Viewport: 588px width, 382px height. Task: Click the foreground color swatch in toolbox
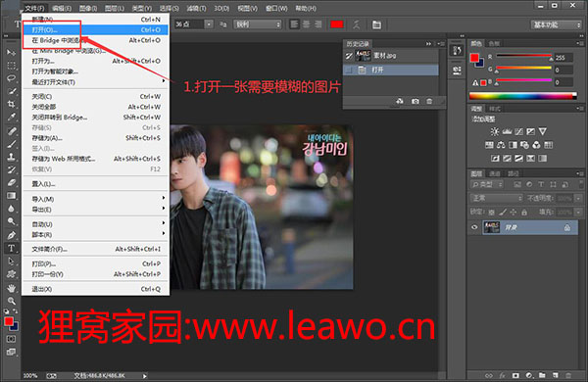pos(9,321)
